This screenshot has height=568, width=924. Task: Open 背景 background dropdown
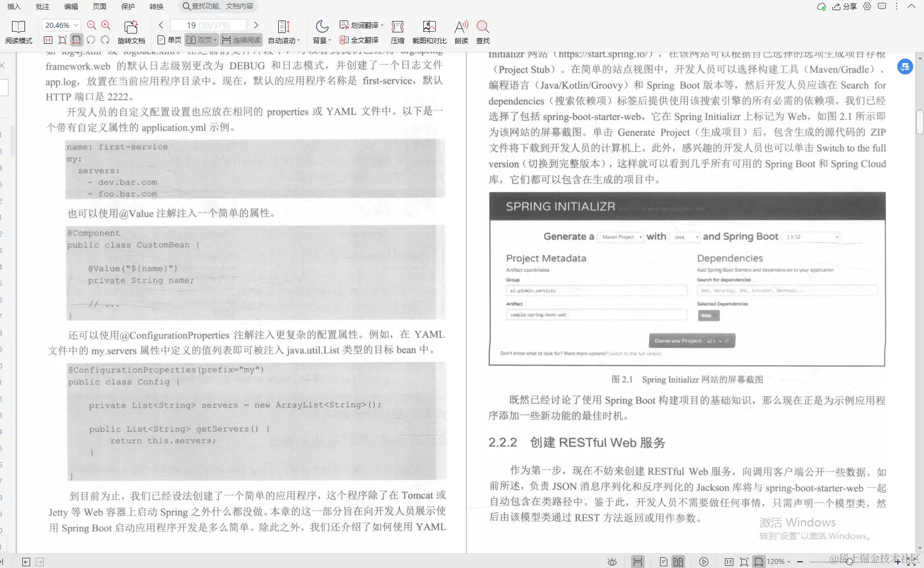pos(322,32)
